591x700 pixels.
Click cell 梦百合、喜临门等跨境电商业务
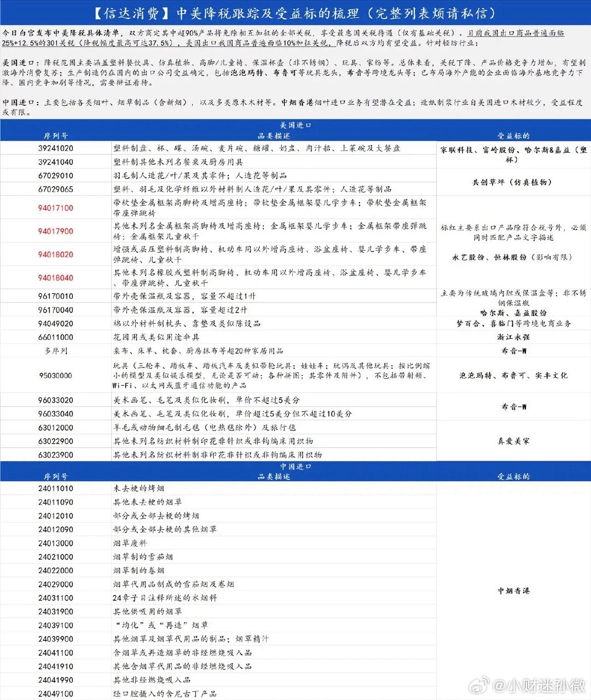pyautogui.click(x=513, y=323)
